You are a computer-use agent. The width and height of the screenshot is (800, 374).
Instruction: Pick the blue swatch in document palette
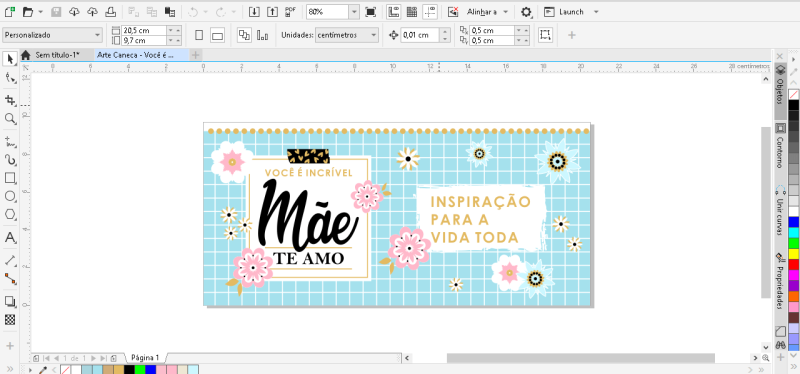151,369
